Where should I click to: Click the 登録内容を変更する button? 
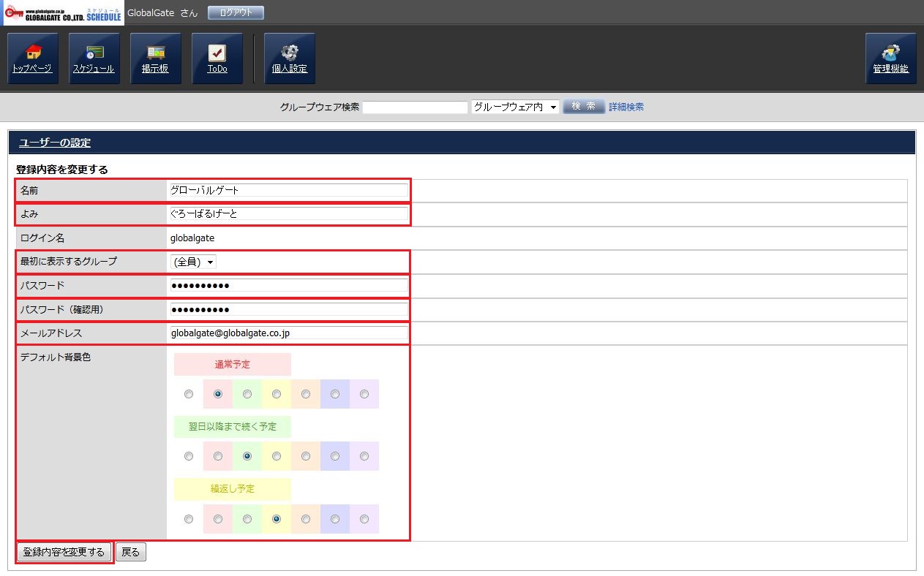(x=64, y=552)
